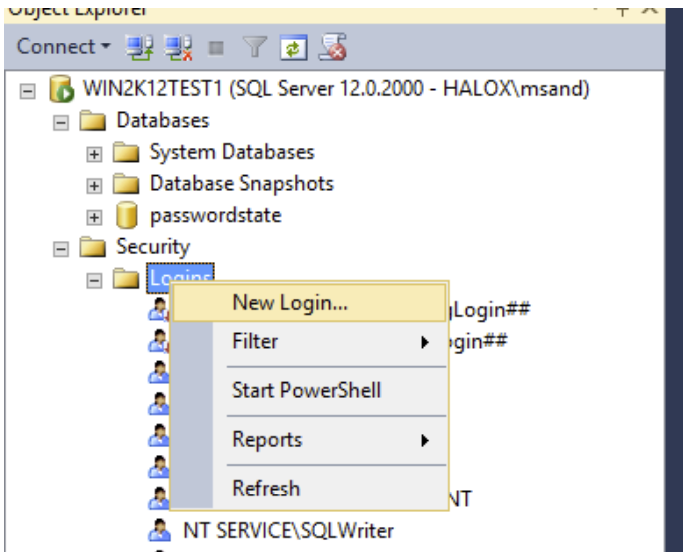Select the Databases tree label
This screenshot has height=552, width=683.
point(163,120)
